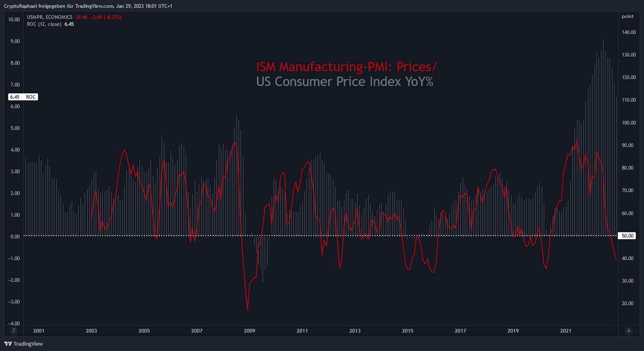Click the Z timezone button at bottom left

14,331
